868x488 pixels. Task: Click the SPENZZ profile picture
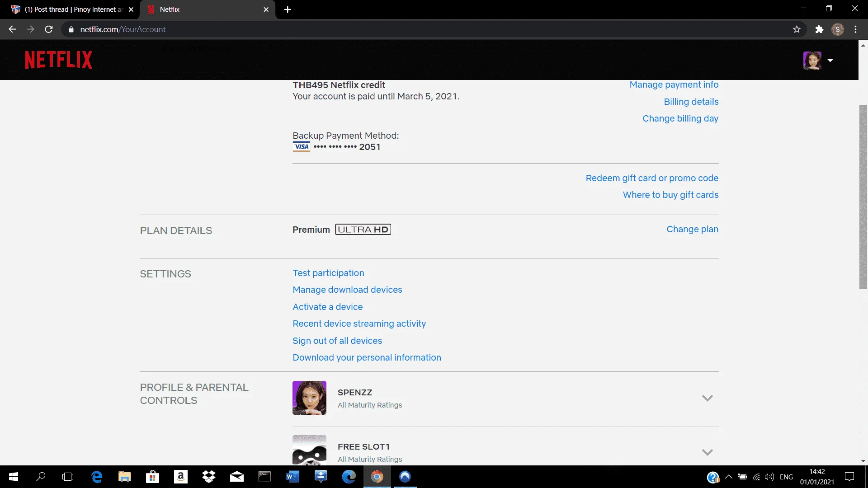pyautogui.click(x=309, y=398)
